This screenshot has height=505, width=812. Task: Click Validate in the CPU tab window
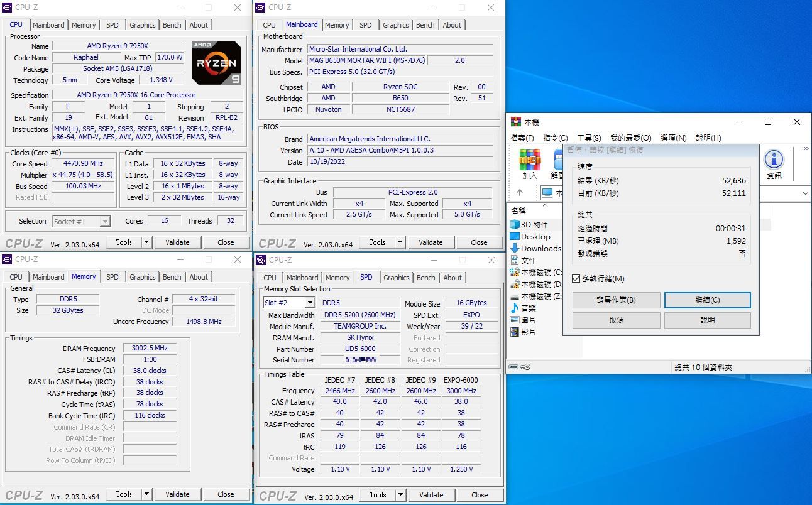pos(177,242)
